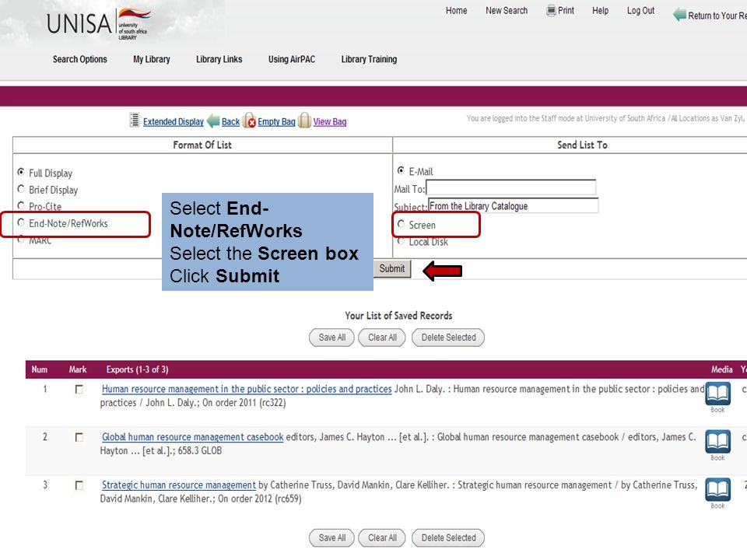Click Book icon for Strategic human resource management
Viewport: 747px width, 560px height.
point(717,490)
